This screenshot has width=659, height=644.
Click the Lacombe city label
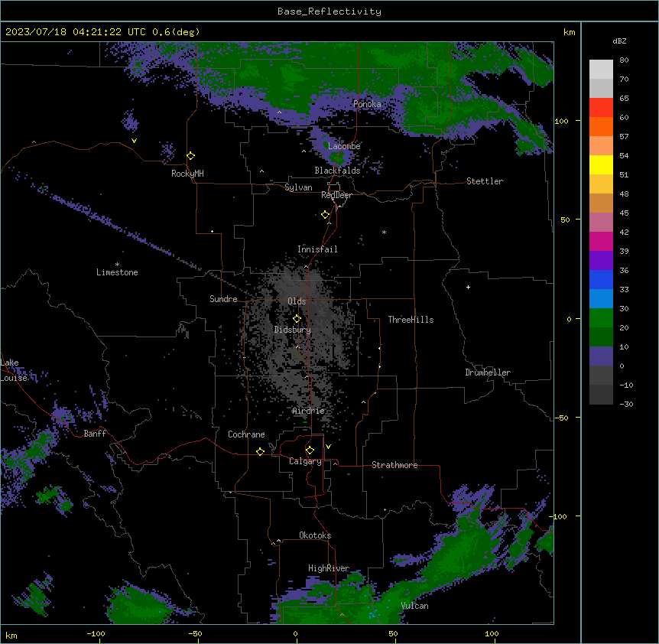(x=344, y=146)
